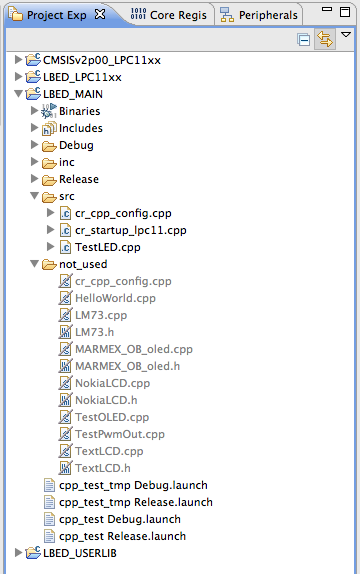Click the LBED_MAIN project folder icon
Screen dimensions: 360x574
(x=33, y=93)
